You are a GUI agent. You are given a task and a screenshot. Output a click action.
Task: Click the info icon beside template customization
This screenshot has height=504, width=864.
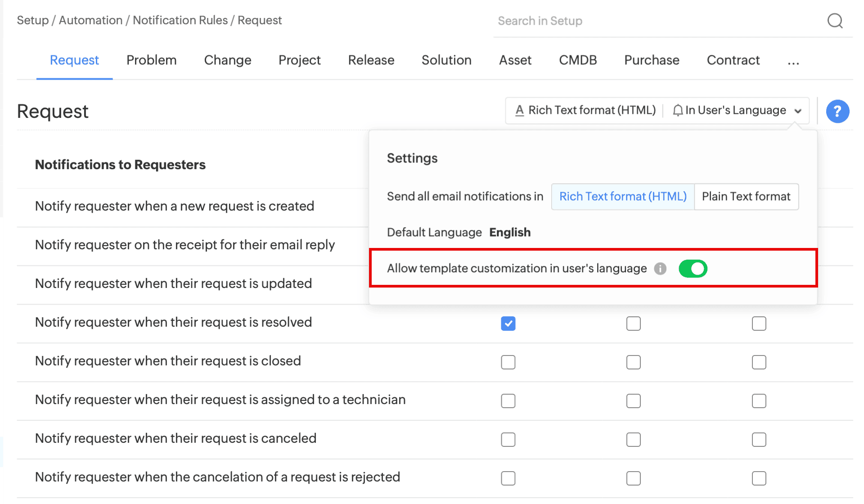(x=660, y=269)
